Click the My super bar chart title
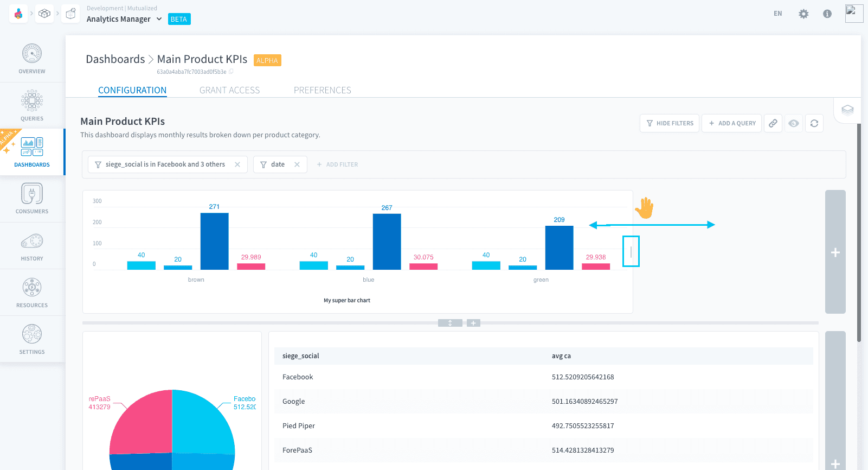The image size is (868, 470). point(347,300)
